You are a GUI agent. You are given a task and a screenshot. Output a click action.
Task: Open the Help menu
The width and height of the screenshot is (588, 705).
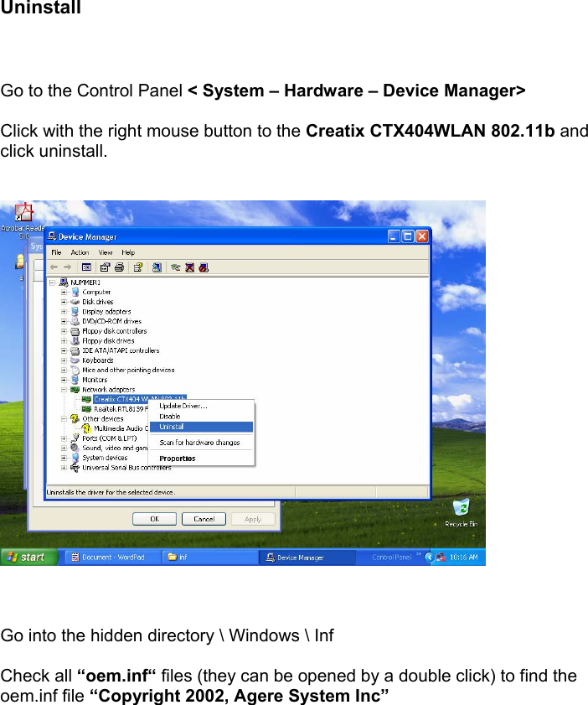[128, 252]
